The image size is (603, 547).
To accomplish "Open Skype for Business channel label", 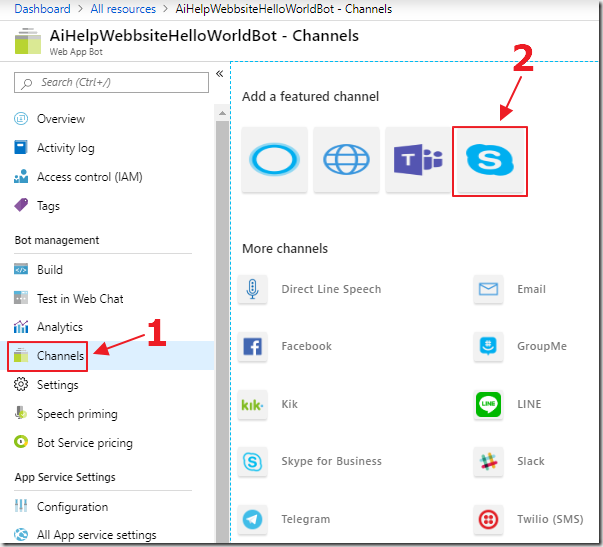I will (331, 461).
